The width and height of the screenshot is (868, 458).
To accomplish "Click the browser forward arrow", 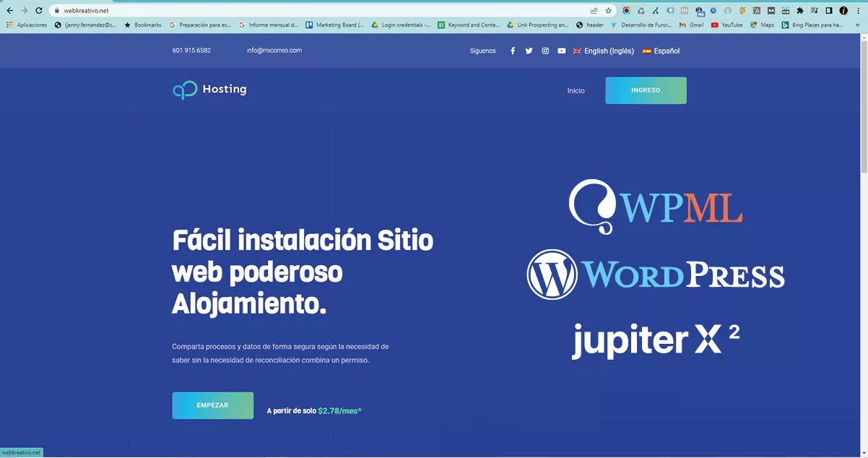I will tap(25, 11).
